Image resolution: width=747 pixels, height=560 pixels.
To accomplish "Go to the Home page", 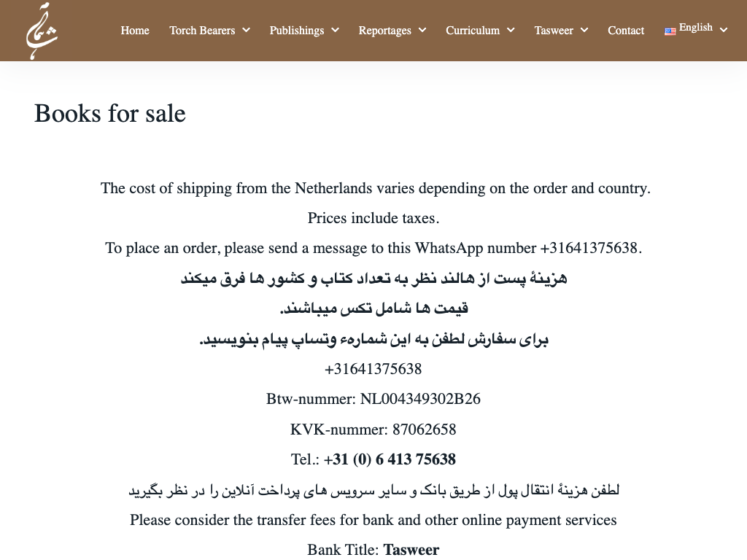I will (135, 31).
